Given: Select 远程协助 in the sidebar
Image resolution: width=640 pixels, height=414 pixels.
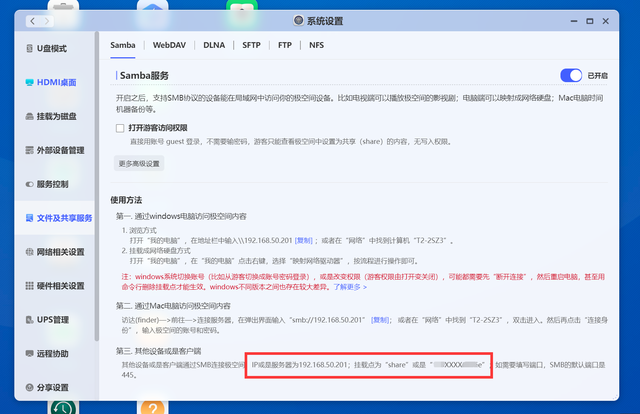Looking at the screenshot, I should [55, 354].
